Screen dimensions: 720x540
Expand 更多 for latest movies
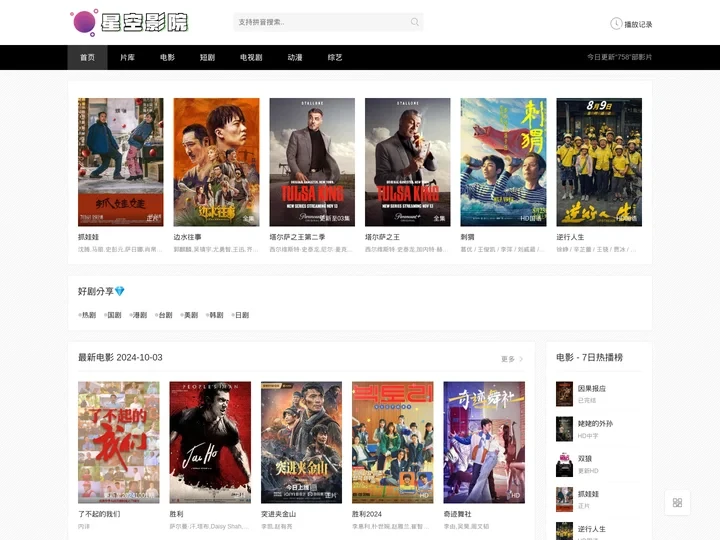(512, 359)
